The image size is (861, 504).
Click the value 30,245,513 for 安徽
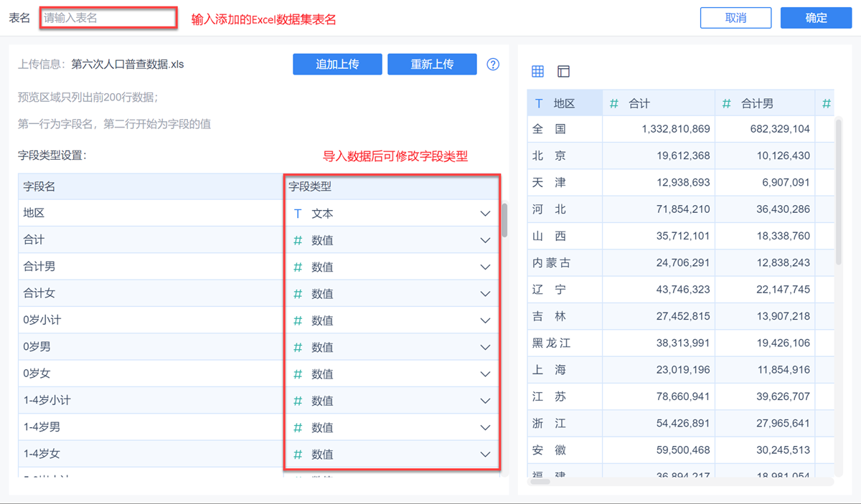click(783, 450)
